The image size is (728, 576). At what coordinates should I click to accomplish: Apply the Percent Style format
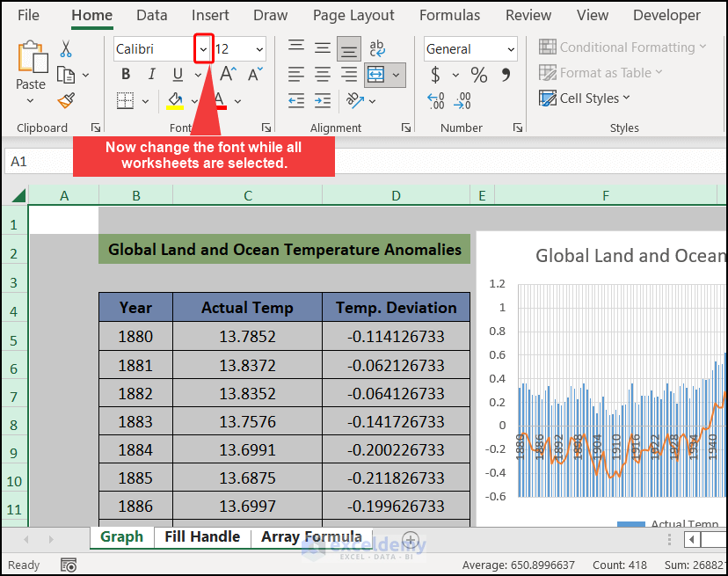click(x=478, y=75)
